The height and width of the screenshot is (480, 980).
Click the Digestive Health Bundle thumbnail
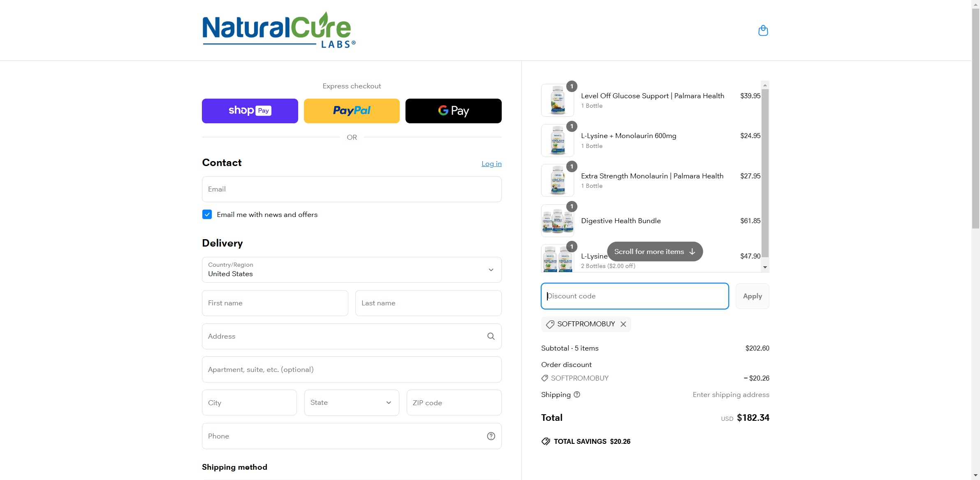coord(558,221)
